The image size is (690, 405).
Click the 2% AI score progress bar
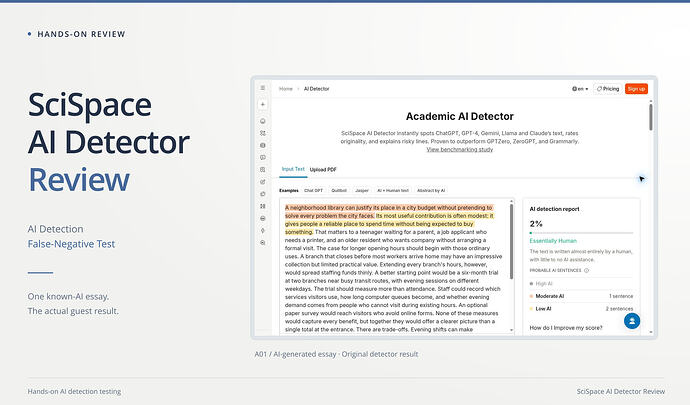pos(581,233)
